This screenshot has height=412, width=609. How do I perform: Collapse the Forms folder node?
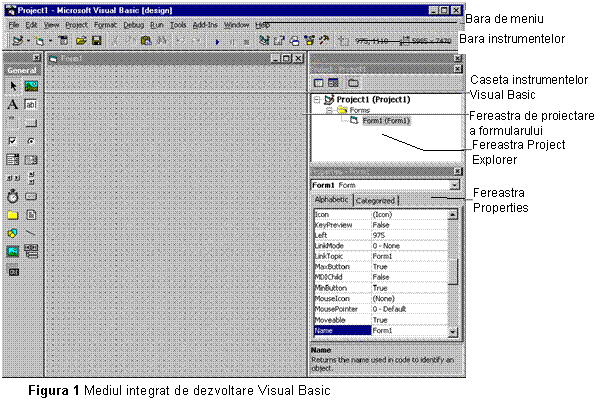[329, 110]
